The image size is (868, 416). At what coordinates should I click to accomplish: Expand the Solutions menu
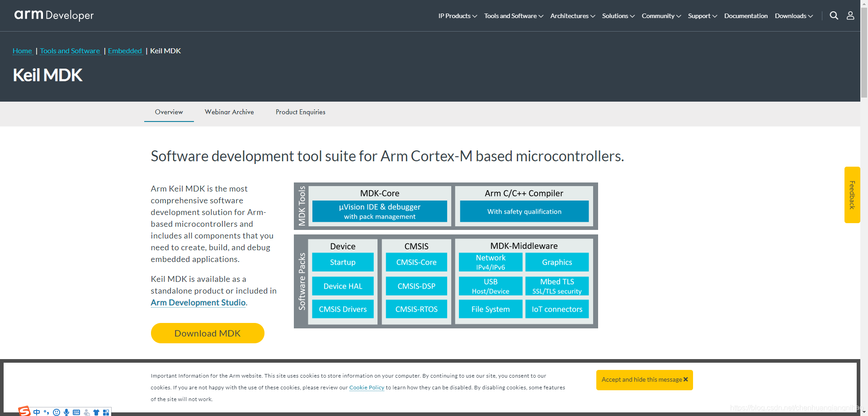tap(618, 16)
